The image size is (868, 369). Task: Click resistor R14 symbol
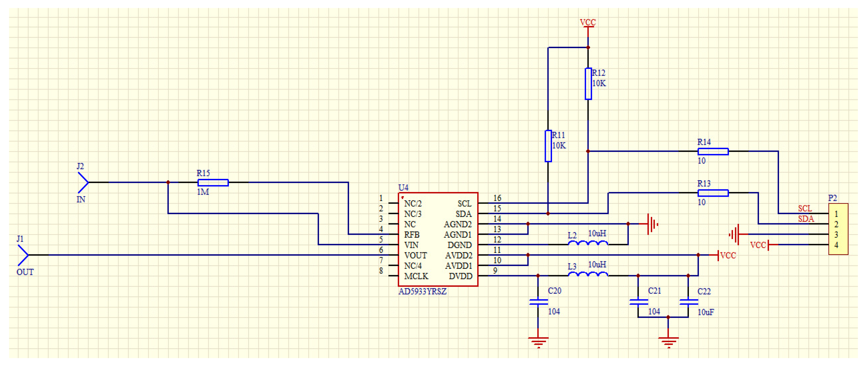[x=713, y=151]
